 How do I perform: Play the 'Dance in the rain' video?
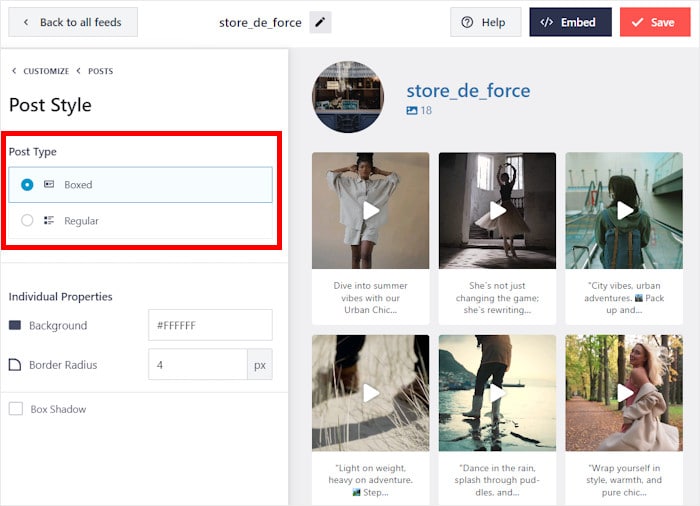pyautogui.click(x=497, y=393)
